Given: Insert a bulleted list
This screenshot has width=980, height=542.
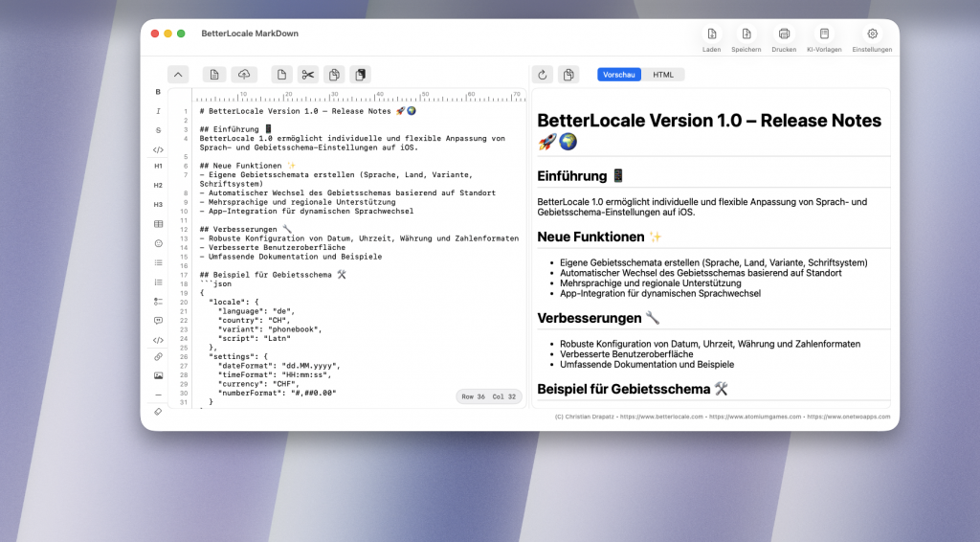Looking at the screenshot, I should (158, 262).
